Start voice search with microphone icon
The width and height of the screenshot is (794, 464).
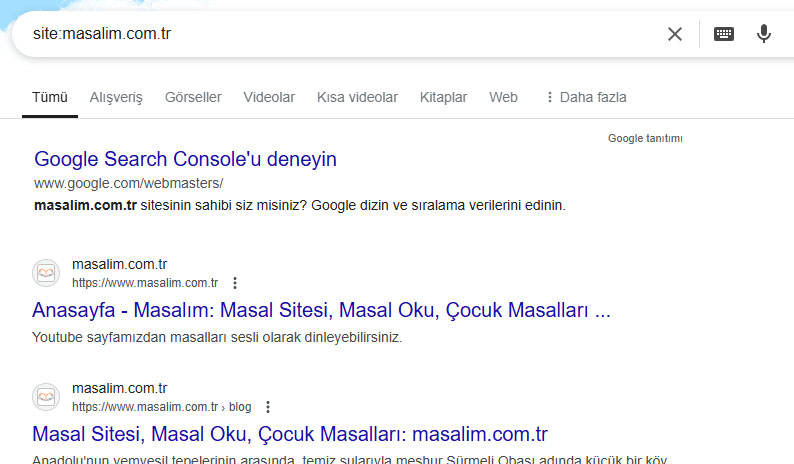click(x=764, y=34)
